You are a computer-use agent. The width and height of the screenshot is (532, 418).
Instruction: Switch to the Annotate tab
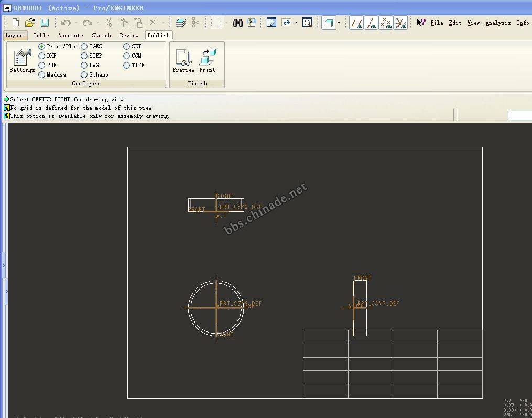70,35
